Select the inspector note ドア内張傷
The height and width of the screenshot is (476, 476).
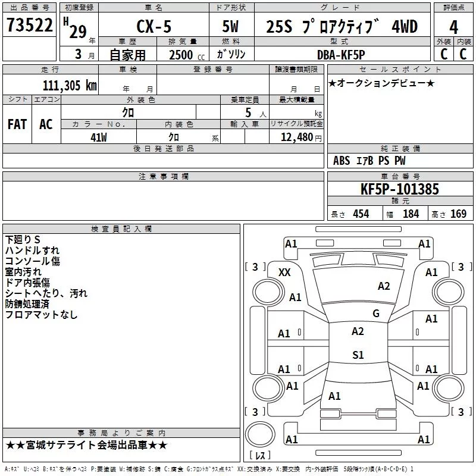27,282
